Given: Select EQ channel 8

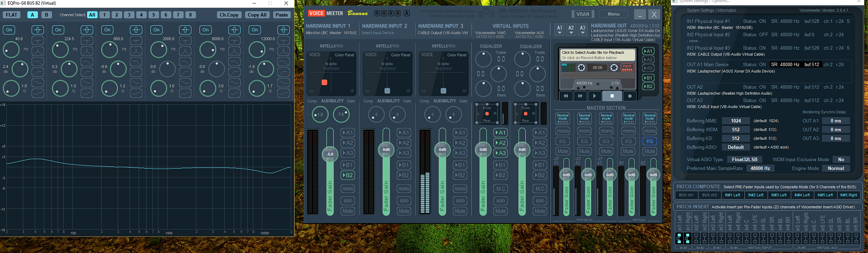Looking at the screenshot, I should pyautogui.click(x=190, y=15).
